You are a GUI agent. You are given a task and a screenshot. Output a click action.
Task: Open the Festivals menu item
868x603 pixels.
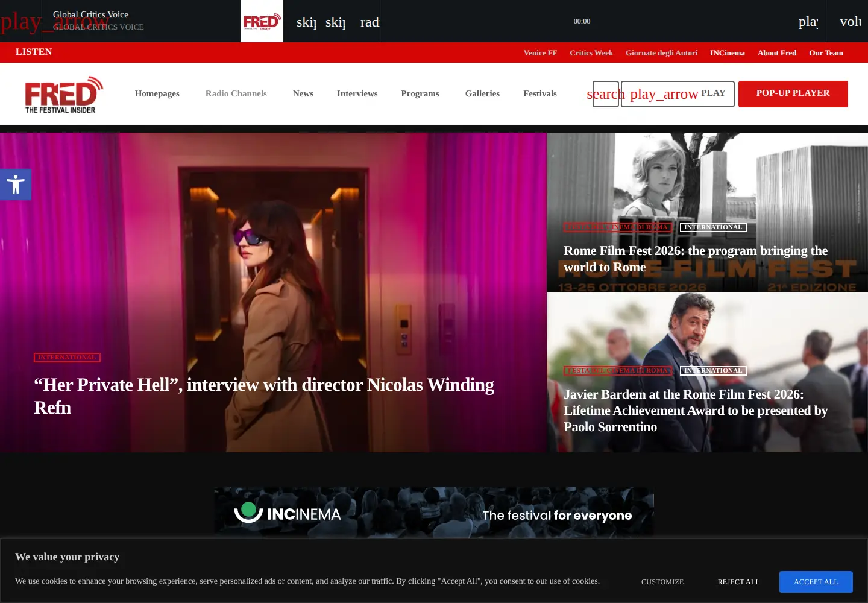point(540,93)
